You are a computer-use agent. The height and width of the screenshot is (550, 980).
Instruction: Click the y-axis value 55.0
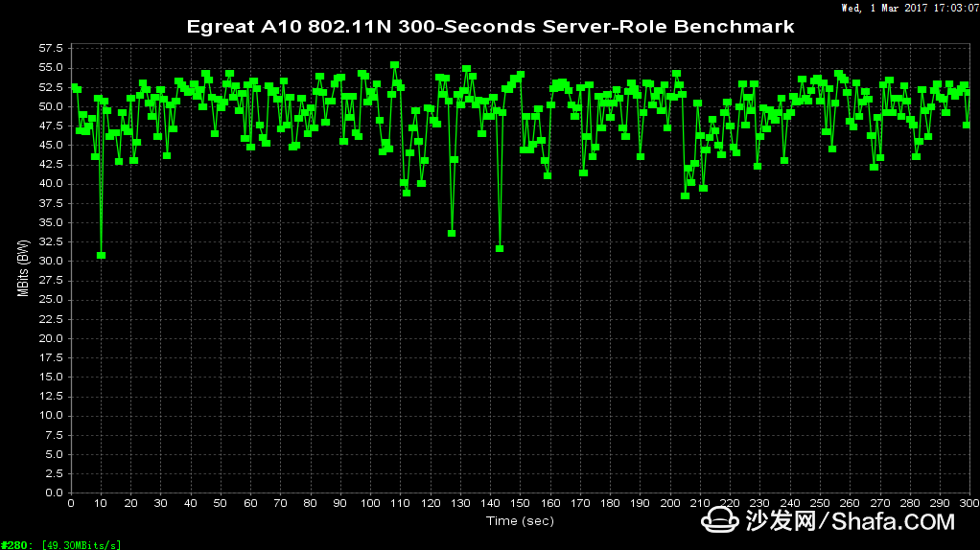pos(51,67)
